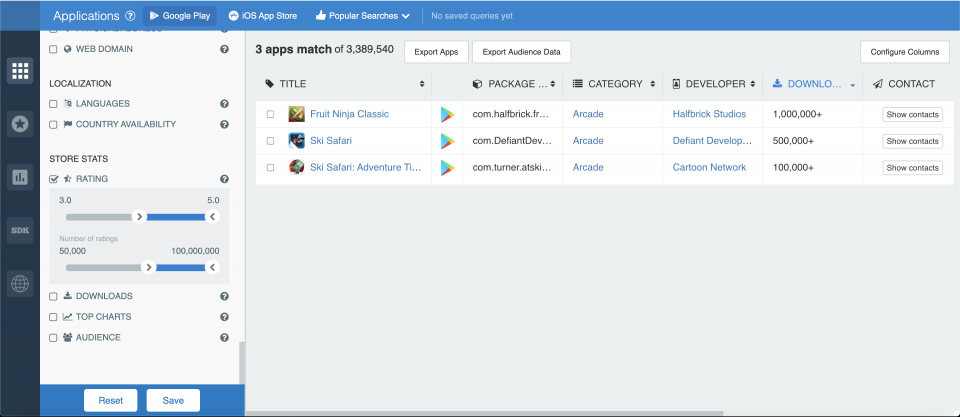Open the star favorites sidebar icon
This screenshot has width=960, height=417.
click(x=20, y=124)
